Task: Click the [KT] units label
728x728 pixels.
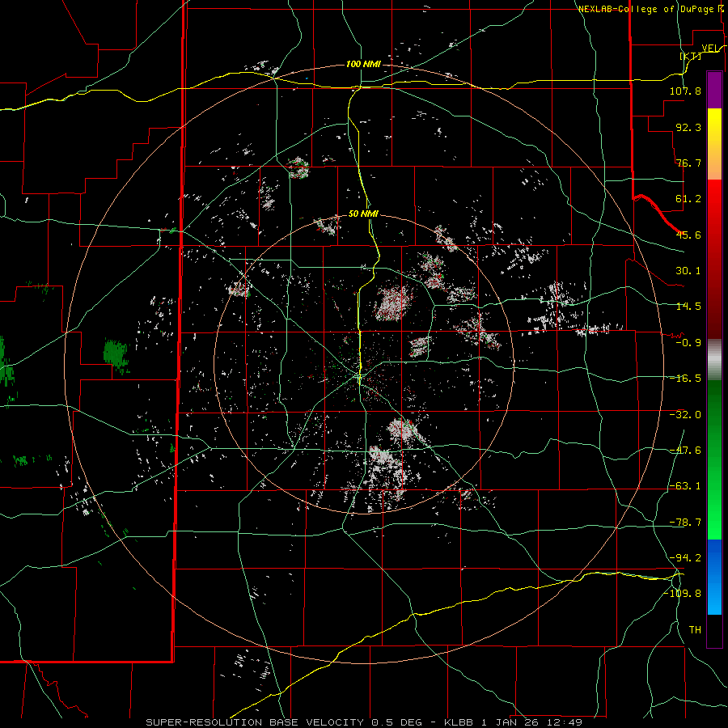Action: pos(691,56)
